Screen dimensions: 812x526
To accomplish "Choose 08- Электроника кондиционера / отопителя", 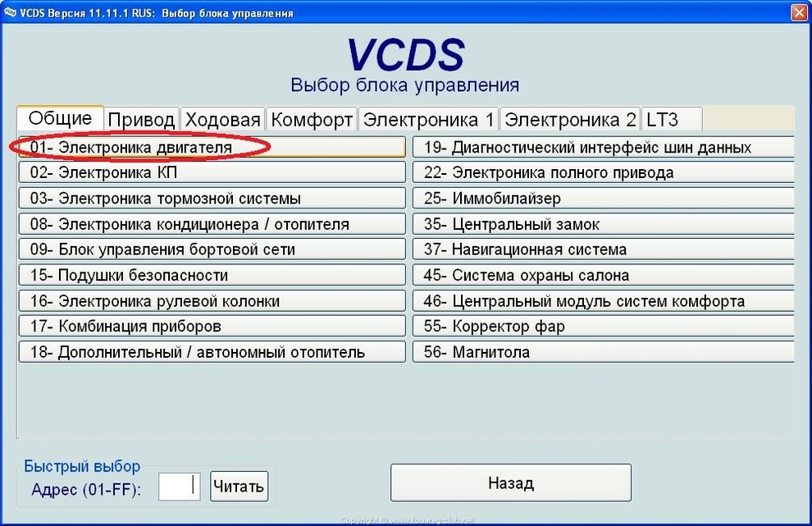I will click(x=212, y=224).
